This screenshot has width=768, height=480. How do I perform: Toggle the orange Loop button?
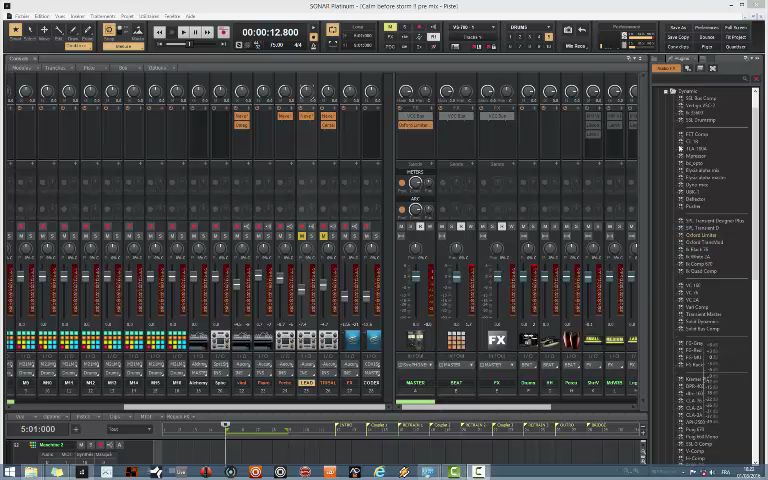click(x=333, y=31)
